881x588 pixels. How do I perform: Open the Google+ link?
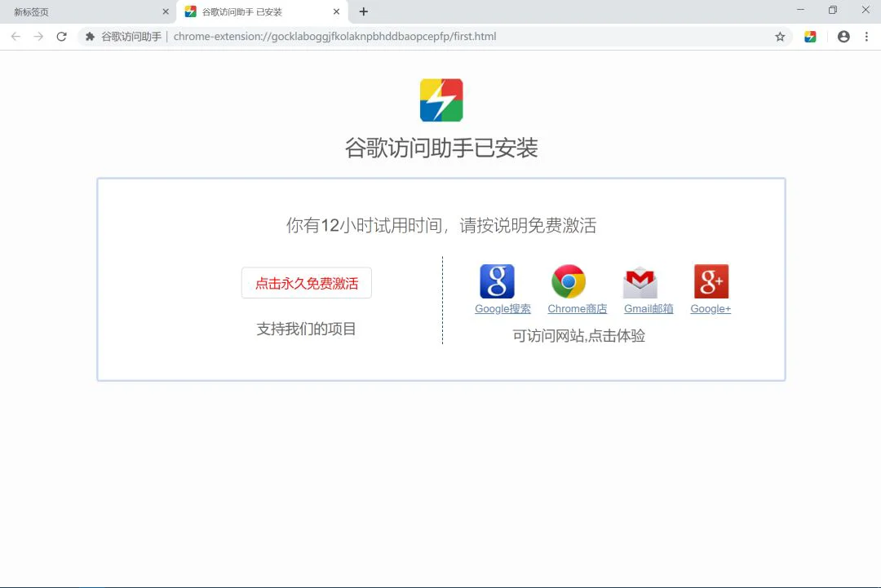coord(711,309)
